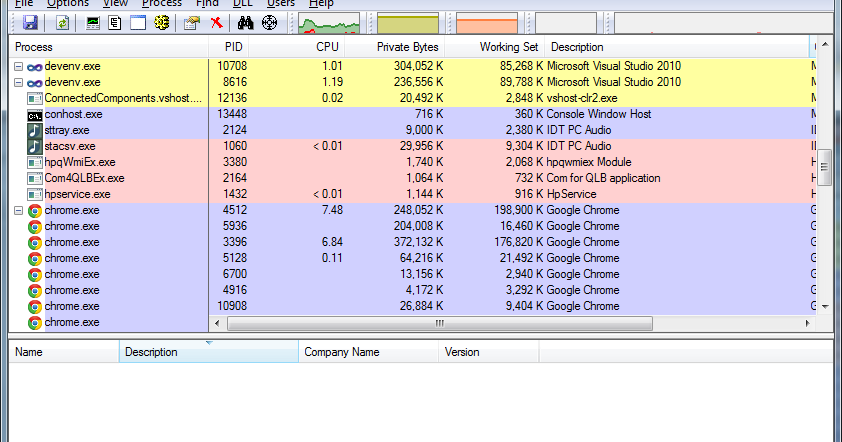This screenshot has width=842, height=442.
Task: Sort lower pane by Company Name column
Action: pyautogui.click(x=368, y=352)
